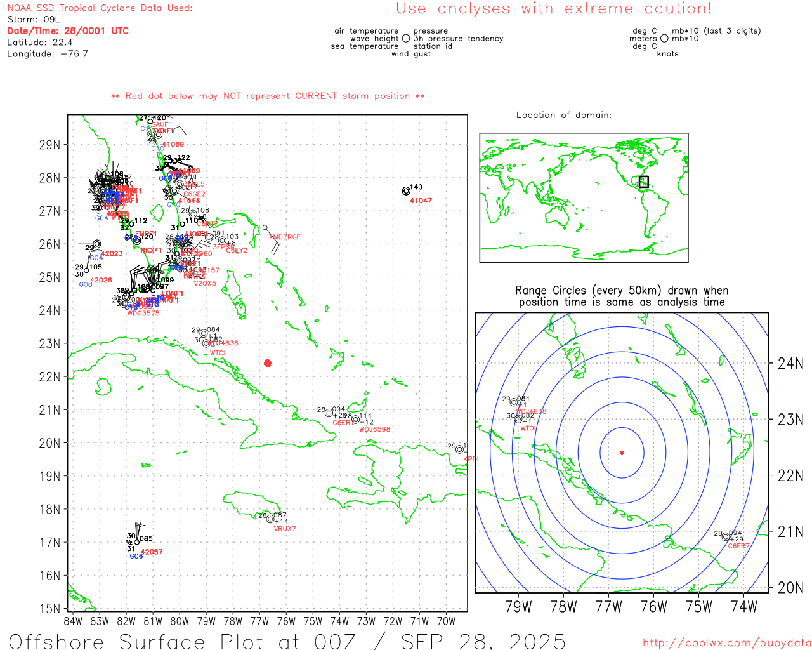Click the red center dot in the range circles inset

point(622,453)
